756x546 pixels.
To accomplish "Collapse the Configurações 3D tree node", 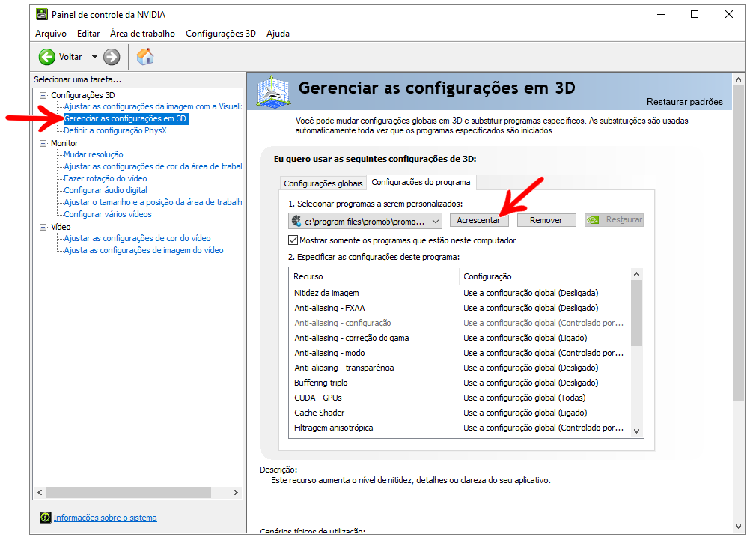I will [43, 96].
